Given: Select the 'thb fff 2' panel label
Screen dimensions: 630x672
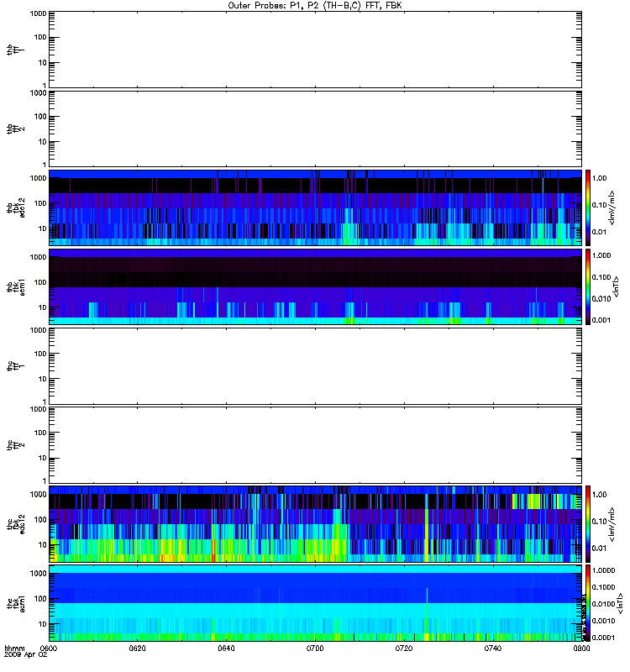Looking at the screenshot, I should tap(15, 129).
